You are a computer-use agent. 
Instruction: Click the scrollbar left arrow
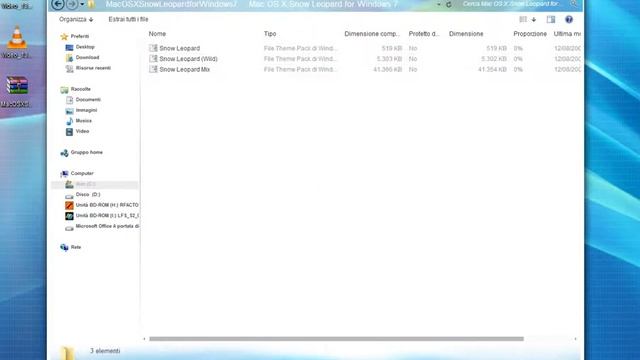144,339
